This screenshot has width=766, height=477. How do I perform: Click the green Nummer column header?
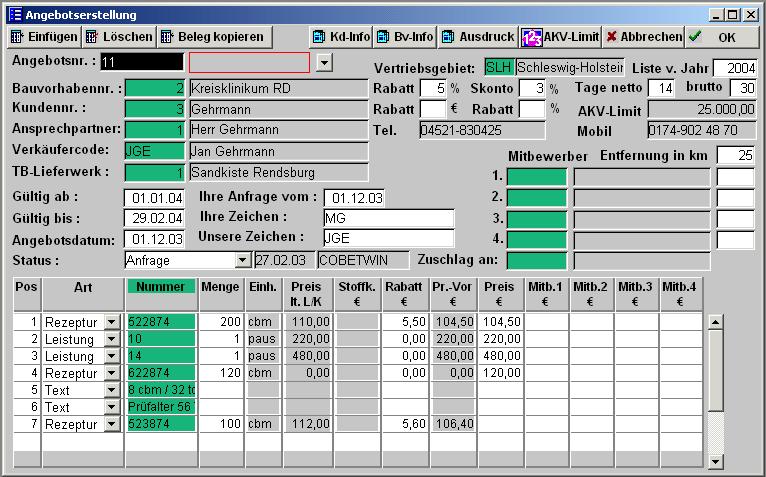(x=160, y=287)
